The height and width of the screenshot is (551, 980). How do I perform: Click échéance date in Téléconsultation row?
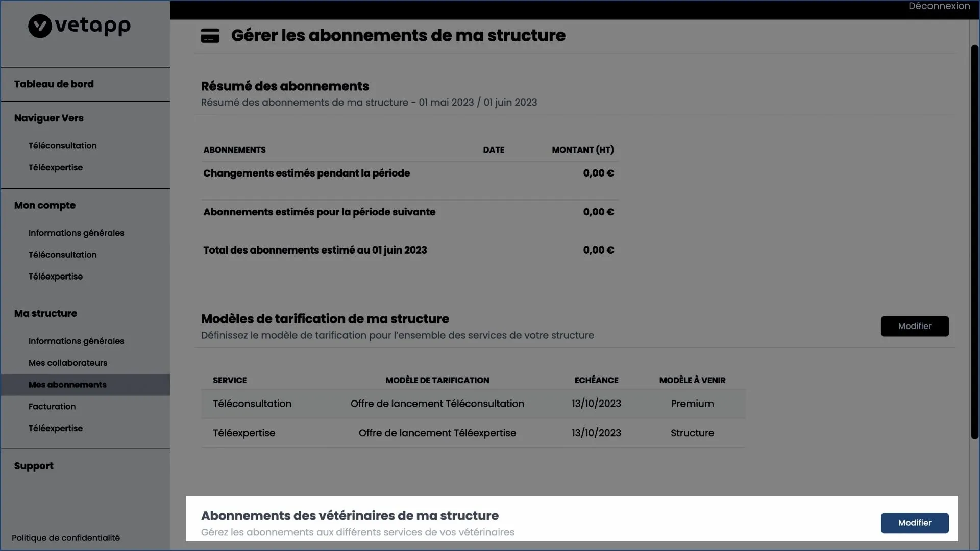[596, 404]
